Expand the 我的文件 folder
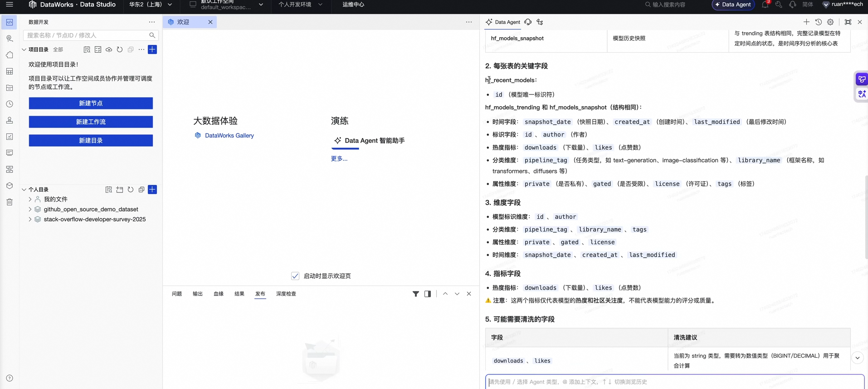868x389 pixels. [x=30, y=199]
